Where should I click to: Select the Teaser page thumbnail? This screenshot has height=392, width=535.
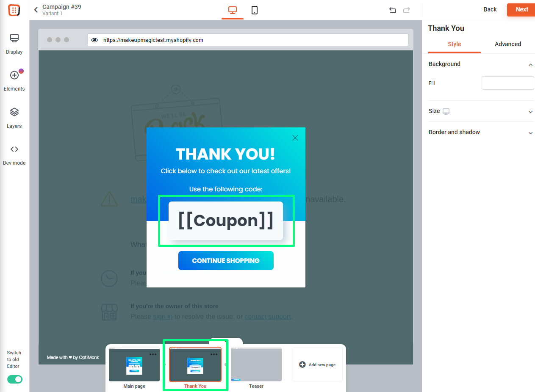pyautogui.click(x=256, y=364)
